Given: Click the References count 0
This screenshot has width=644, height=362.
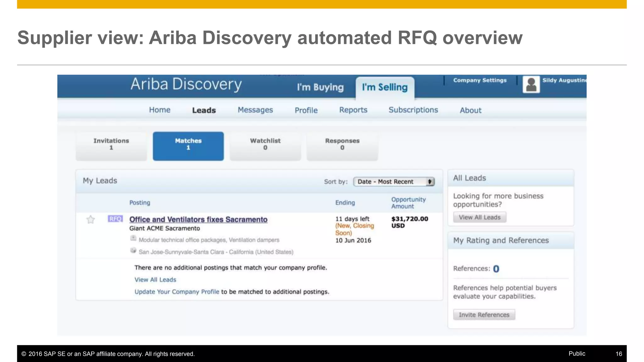Looking at the screenshot, I should 496,269.
